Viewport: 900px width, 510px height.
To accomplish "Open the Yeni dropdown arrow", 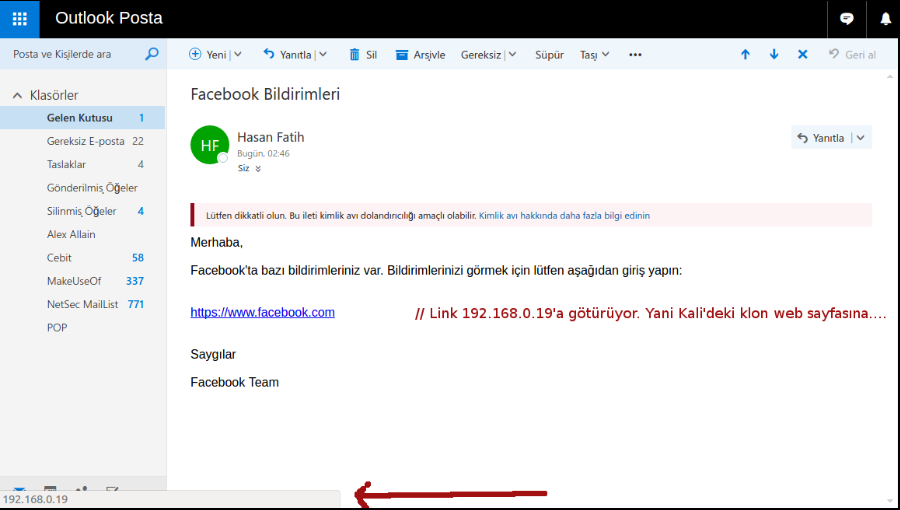I will point(238,54).
